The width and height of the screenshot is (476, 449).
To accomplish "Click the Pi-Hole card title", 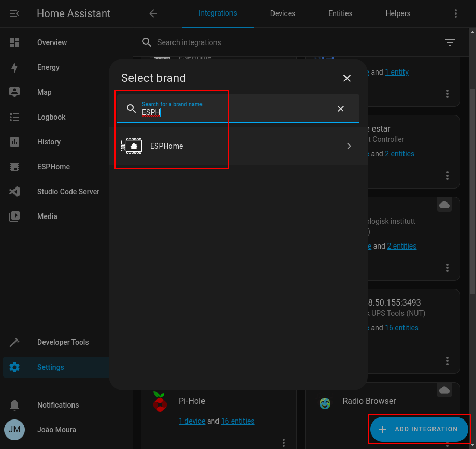I will tap(192, 401).
